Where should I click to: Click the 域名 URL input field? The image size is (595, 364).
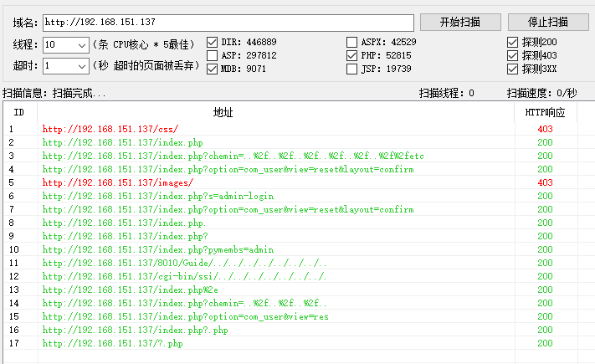click(228, 23)
